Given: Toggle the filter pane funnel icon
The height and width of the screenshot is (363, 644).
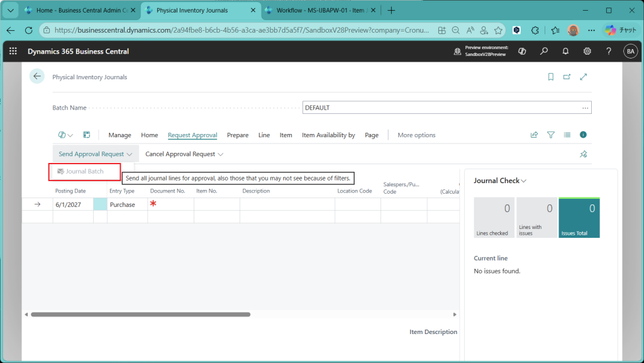Looking at the screenshot, I should [551, 135].
